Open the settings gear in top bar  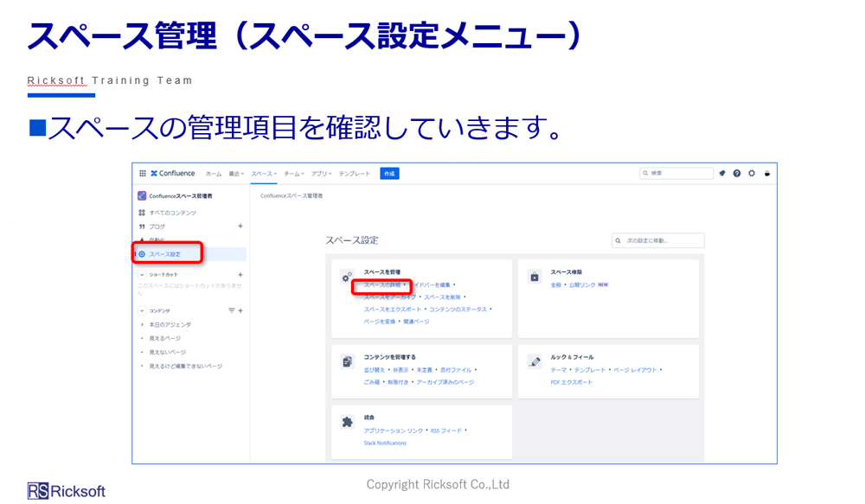coord(752,173)
